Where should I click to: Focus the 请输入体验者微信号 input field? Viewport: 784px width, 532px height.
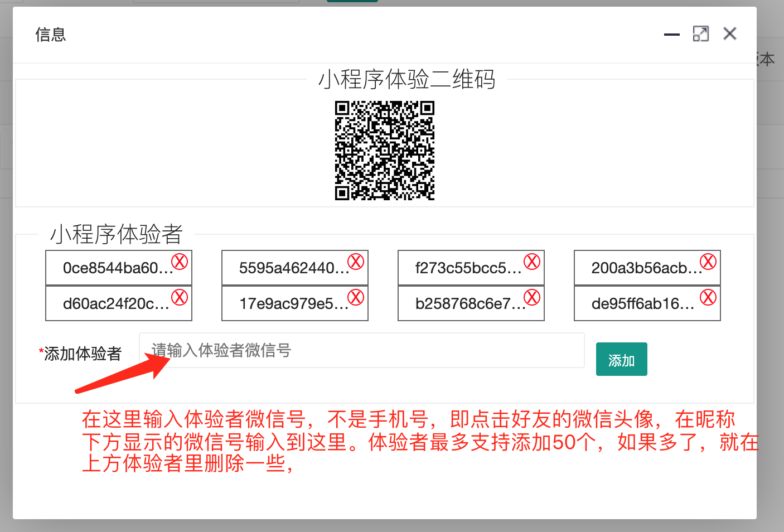point(362,351)
